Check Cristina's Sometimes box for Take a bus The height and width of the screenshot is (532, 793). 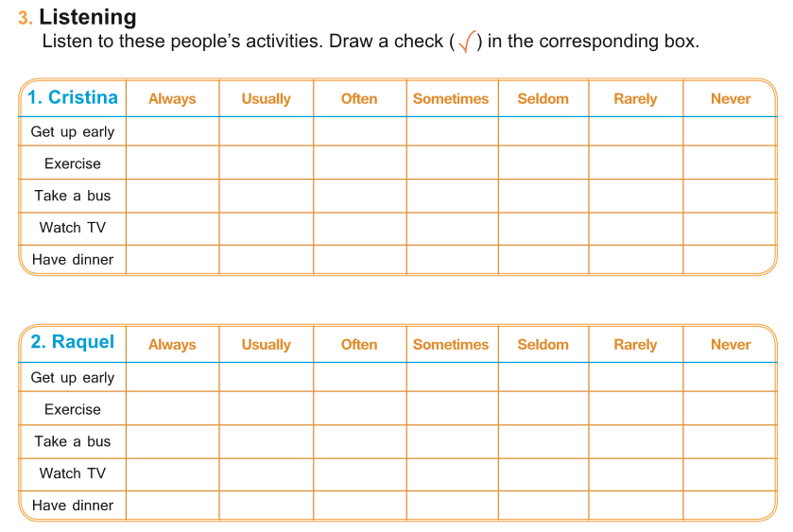coord(452,196)
